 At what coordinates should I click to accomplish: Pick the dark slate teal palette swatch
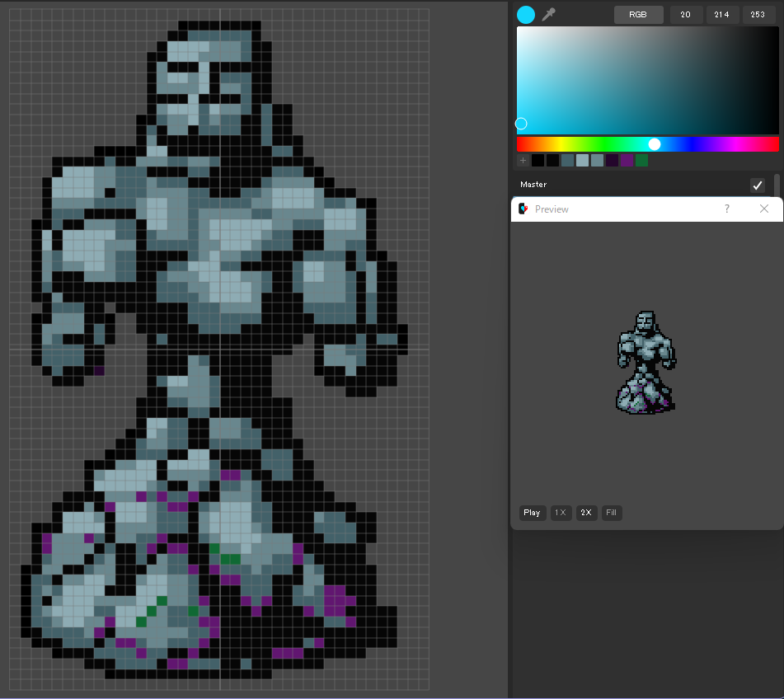click(x=567, y=161)
